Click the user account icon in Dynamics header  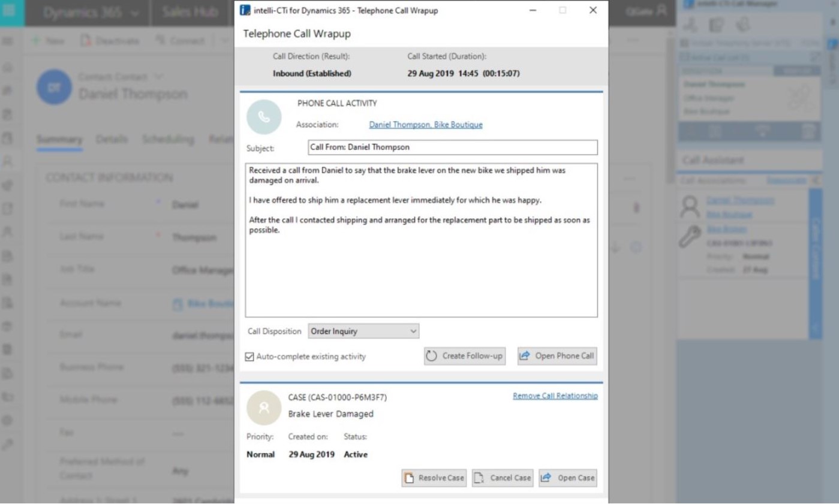click(x=661, y=10)
